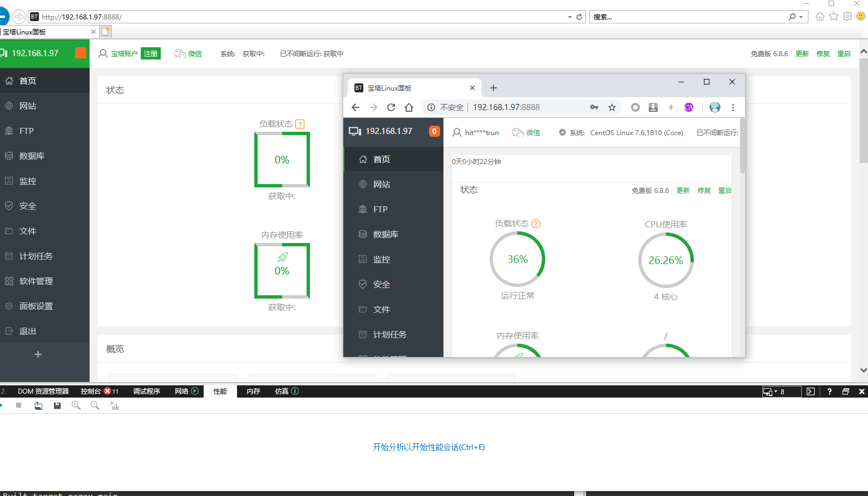Reload the page in Chrome window
Screen dimensions: 868x496
coord(391,107)
